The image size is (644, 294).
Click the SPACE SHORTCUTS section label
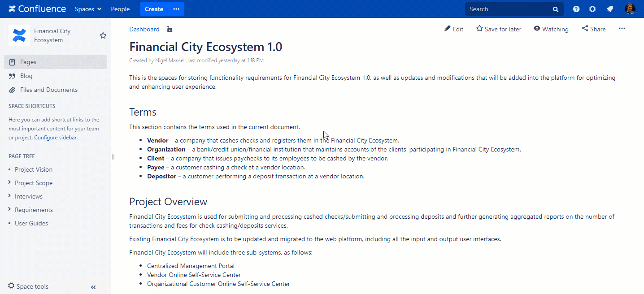coord(32,106)
